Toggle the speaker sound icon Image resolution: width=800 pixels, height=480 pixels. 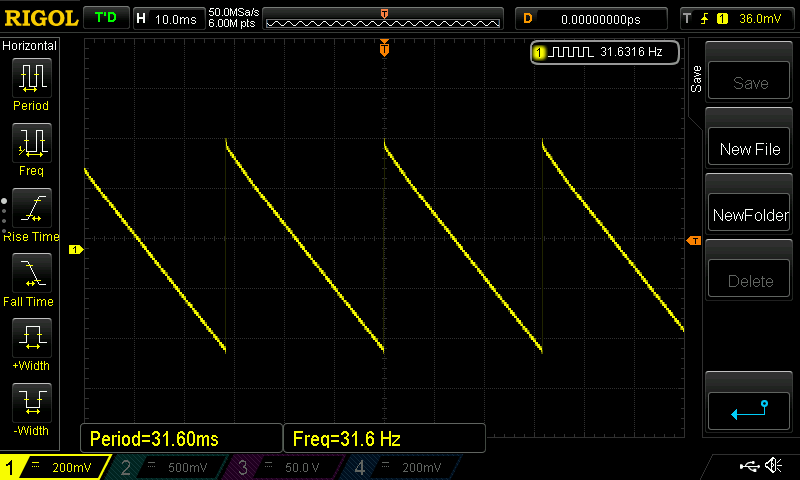coord(773,466)
